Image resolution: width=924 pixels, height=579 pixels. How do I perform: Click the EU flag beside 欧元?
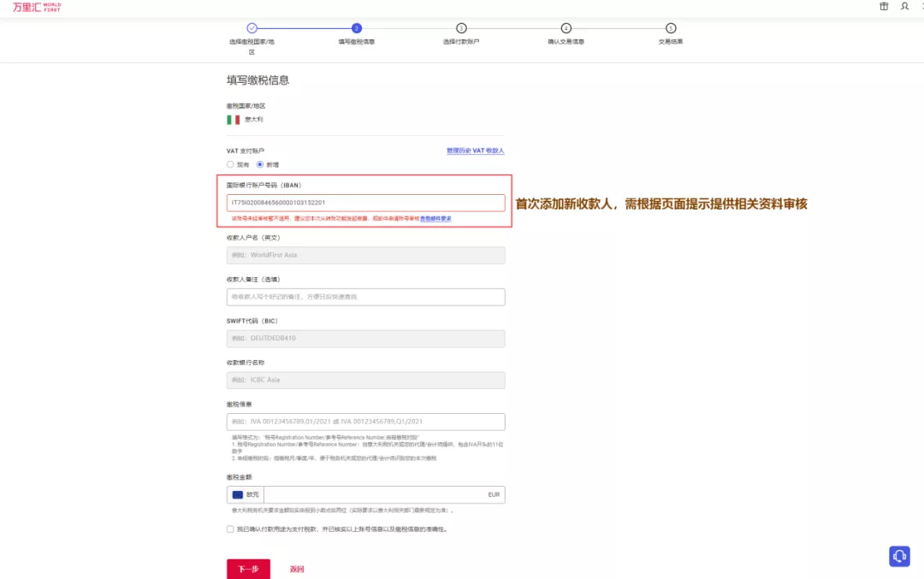pos(236,494)
